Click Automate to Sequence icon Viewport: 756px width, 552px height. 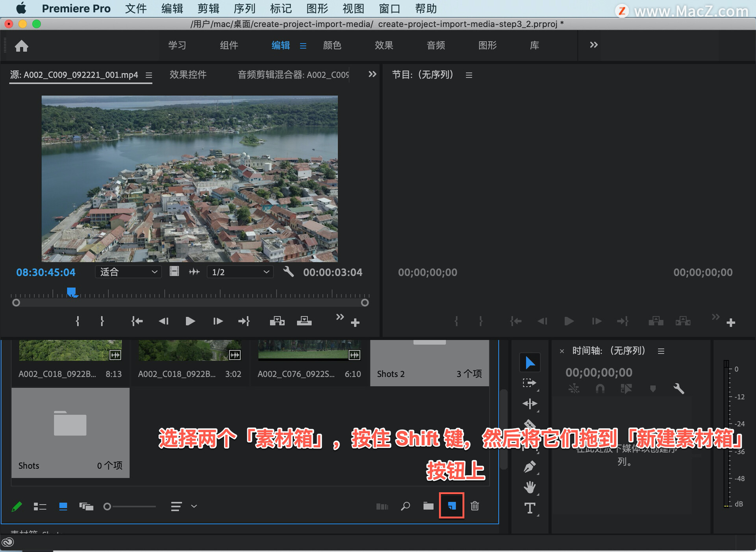(382, 506)
